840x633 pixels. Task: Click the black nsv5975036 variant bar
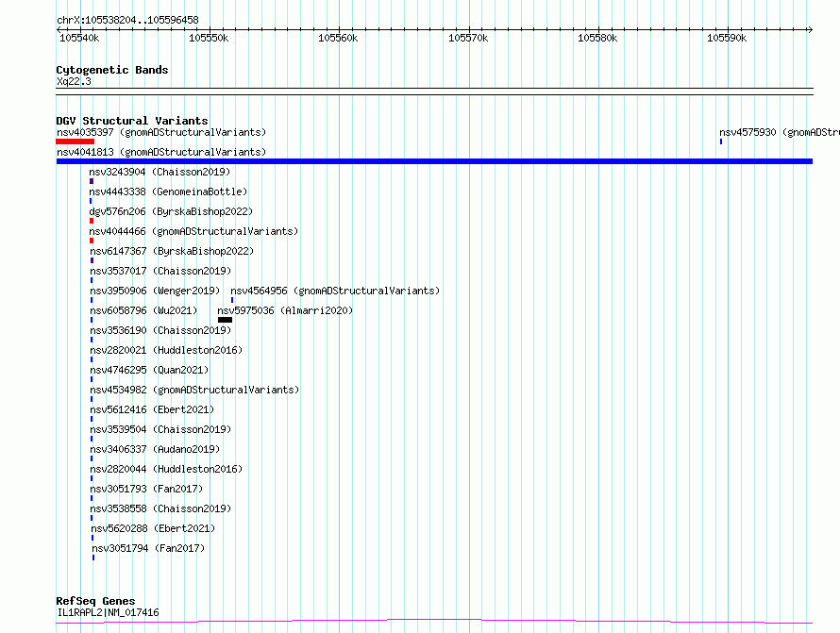(225, 320)
